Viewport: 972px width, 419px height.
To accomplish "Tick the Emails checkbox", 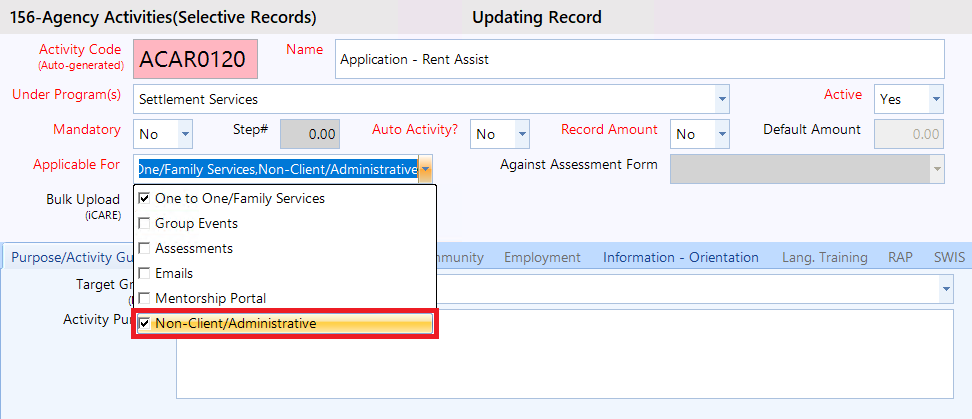I will [x=145, y=273].
